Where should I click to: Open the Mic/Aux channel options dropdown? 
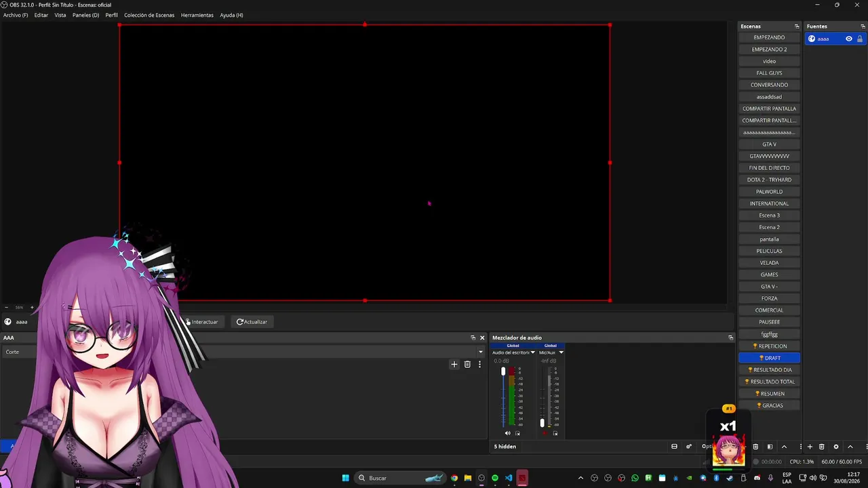click(561, 352)
